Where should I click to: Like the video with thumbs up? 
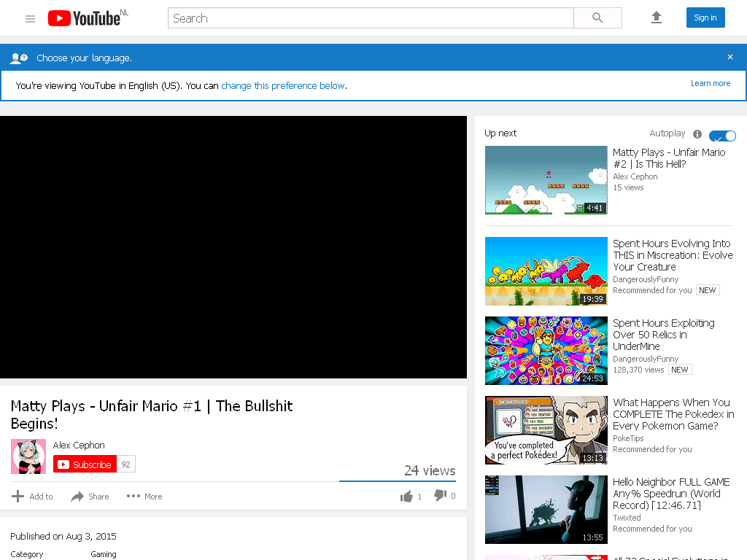[406, 497]
